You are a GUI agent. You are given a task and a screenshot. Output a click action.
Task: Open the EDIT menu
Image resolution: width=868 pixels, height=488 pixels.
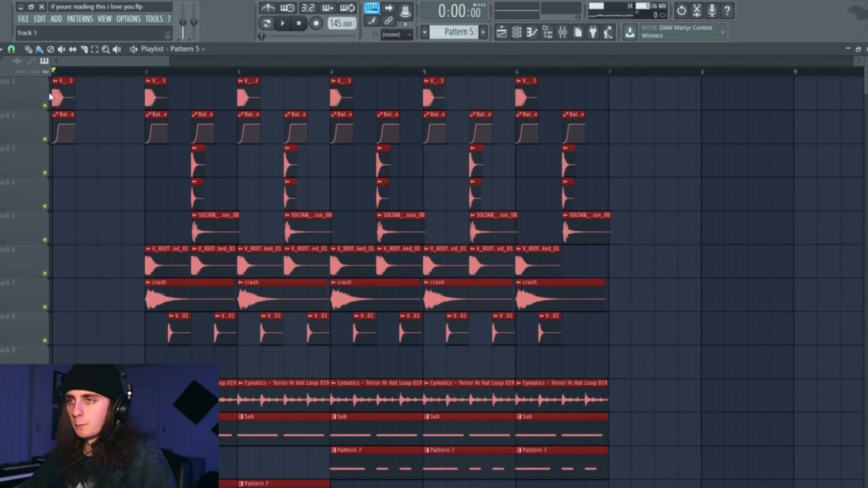[x=39, y=19]
